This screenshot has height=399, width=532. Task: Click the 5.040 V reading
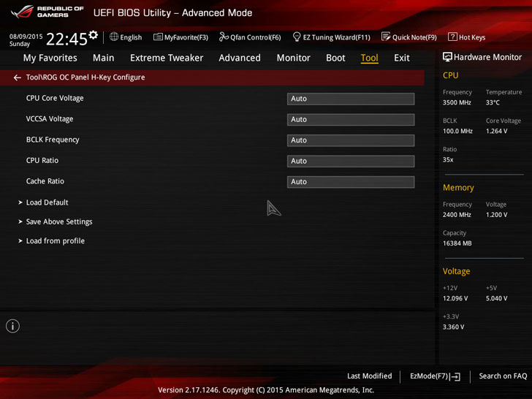496,298
